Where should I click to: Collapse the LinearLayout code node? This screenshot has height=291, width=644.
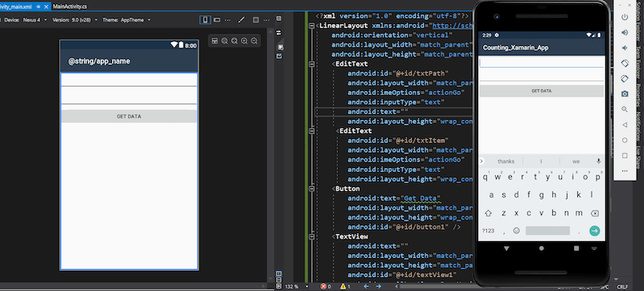312,26
